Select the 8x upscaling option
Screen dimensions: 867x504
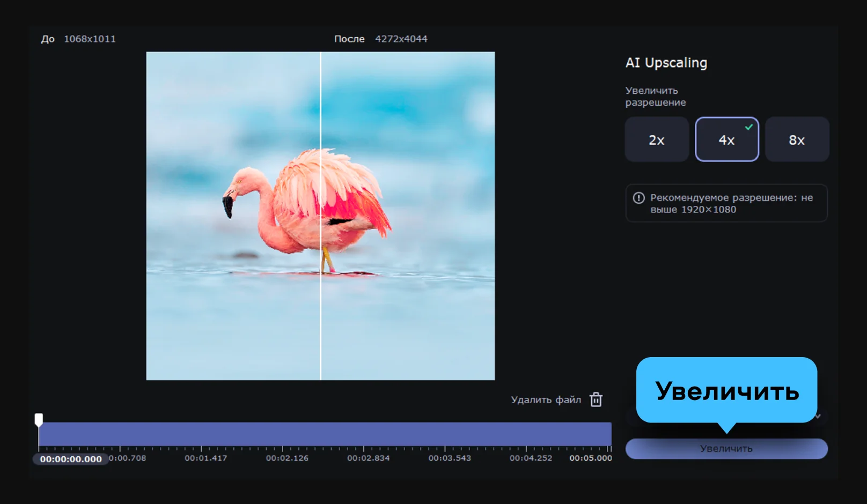tap(797, 140)
